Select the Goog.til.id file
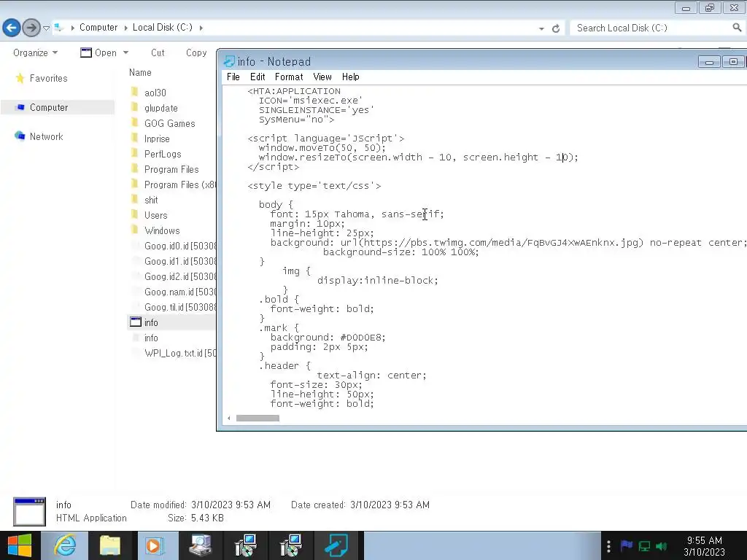 pos(179,307)
